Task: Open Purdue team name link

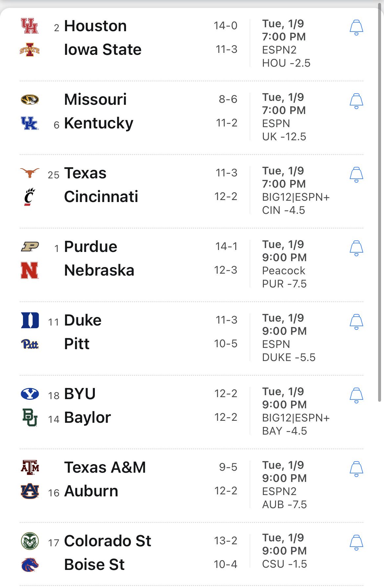Action: click(91, 247)
